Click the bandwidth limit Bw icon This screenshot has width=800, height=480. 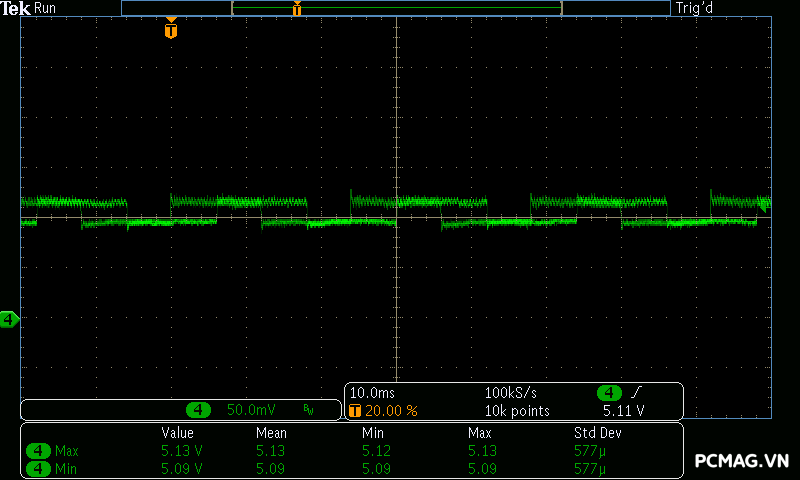coord(309,410)
